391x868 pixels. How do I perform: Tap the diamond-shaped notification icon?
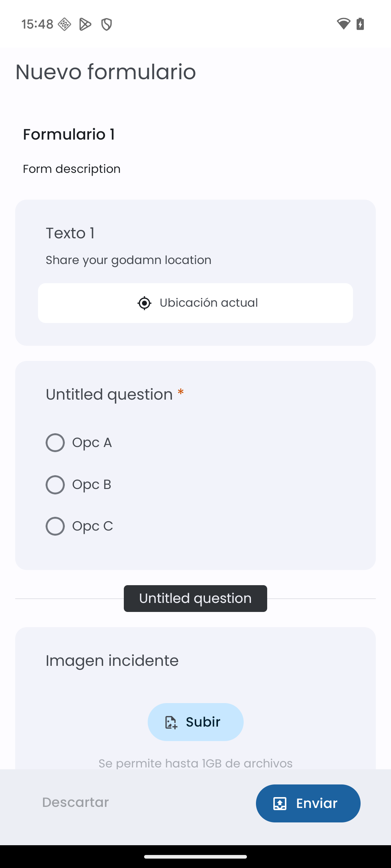tap(64, 24)
